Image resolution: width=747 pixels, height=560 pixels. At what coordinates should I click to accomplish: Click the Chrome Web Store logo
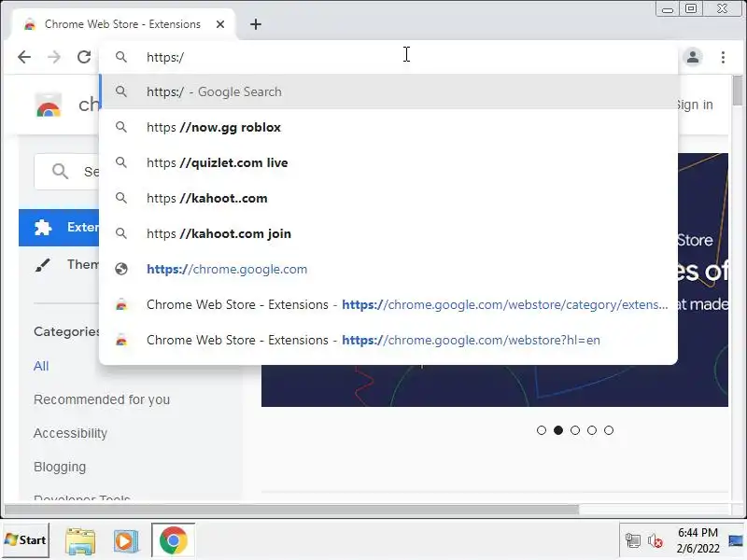pyautogui.click(x=49, y=105)
